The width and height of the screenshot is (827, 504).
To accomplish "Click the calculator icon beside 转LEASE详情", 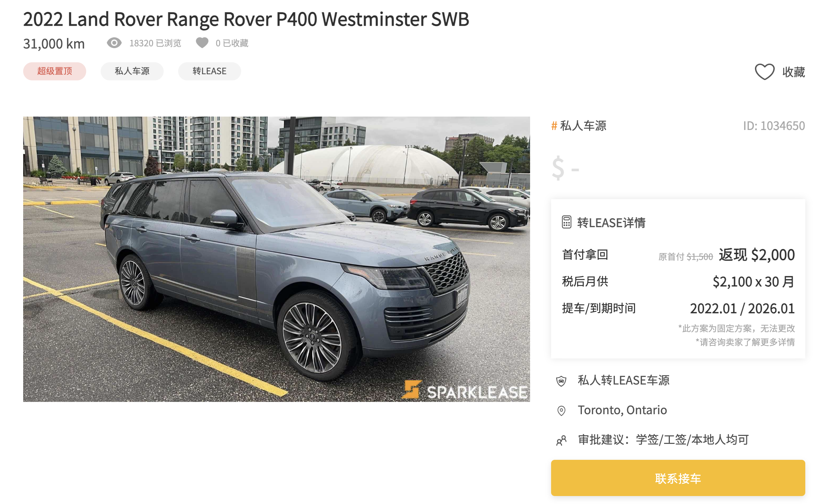I will [x=567, y=222].
